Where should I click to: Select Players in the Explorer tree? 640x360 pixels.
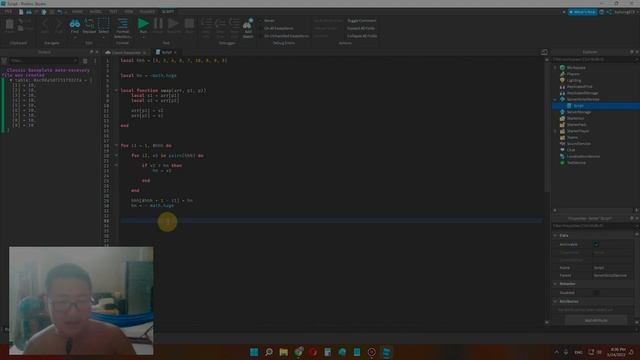coord(573,74)
